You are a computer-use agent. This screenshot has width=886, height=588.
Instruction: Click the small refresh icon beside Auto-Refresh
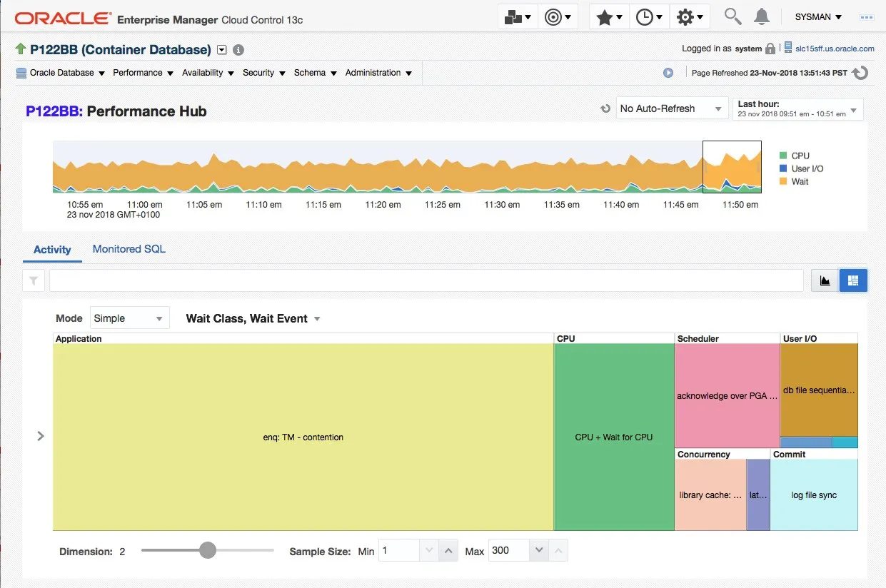click(x=605, y=109)
